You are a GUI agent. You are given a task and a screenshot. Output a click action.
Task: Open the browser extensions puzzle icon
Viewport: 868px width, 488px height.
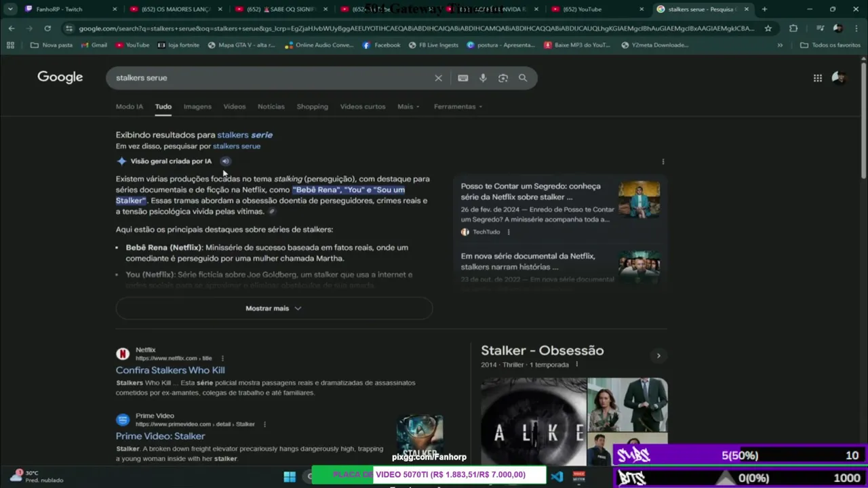click(793, 28)
